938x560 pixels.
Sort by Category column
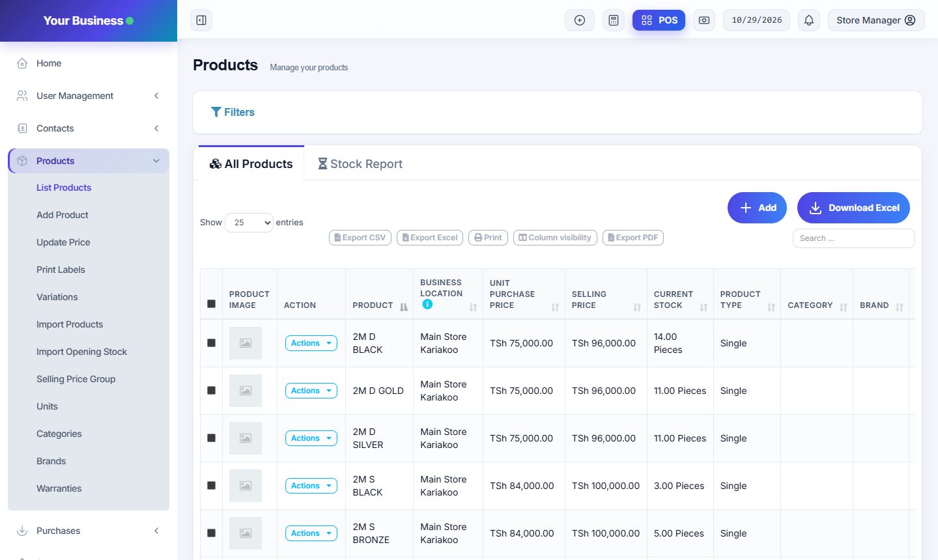[x=844, y=307]
